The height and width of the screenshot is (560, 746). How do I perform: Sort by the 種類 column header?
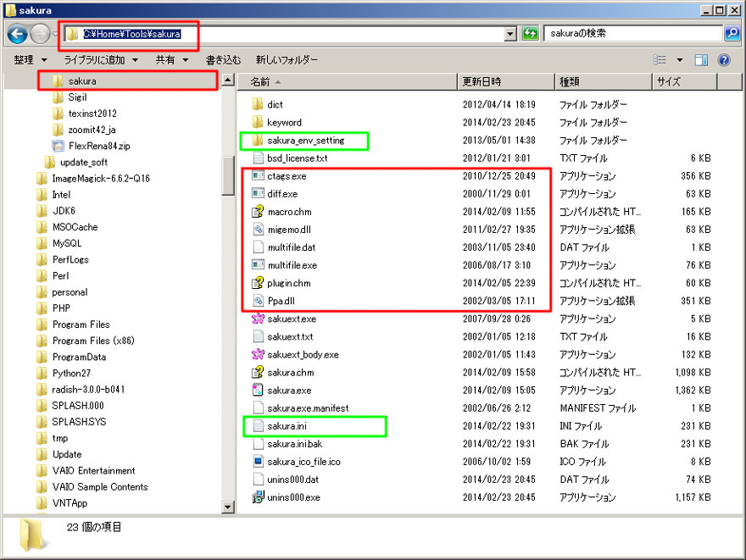pyautogui.click(x=604, y=82)
